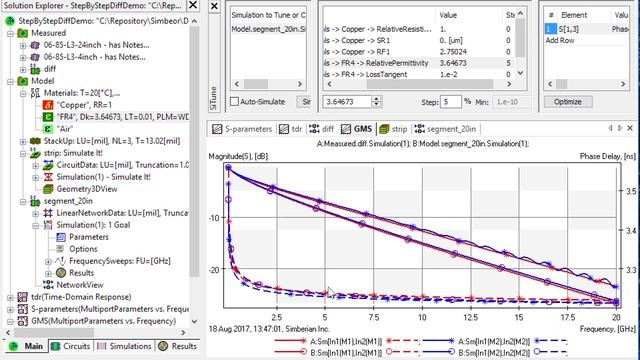Click the CircuitData icon
Screen dimensions: 640x360
click(x=48, y=165)
